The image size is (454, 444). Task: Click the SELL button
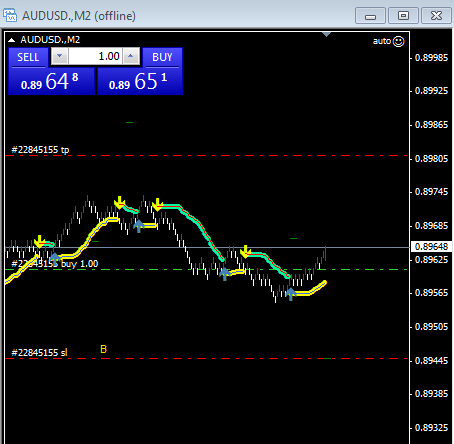pos(28,57)
